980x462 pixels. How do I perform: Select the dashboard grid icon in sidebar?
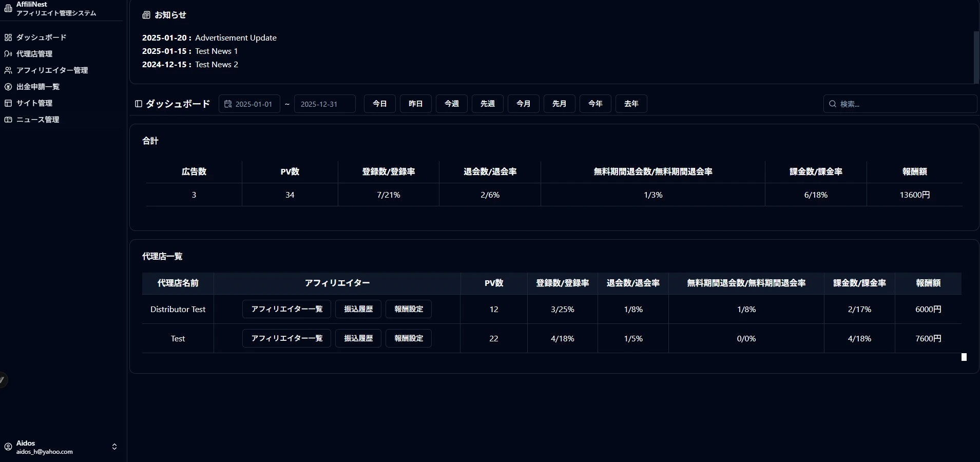[7, 37]
